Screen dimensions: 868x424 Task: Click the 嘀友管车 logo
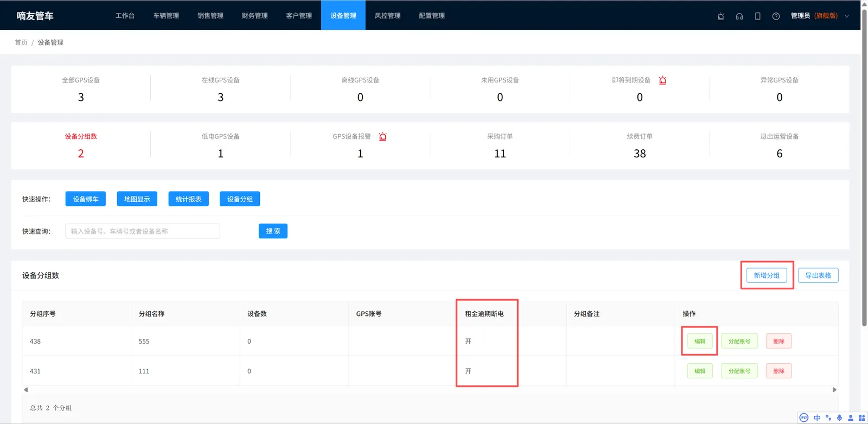point(35,16)
